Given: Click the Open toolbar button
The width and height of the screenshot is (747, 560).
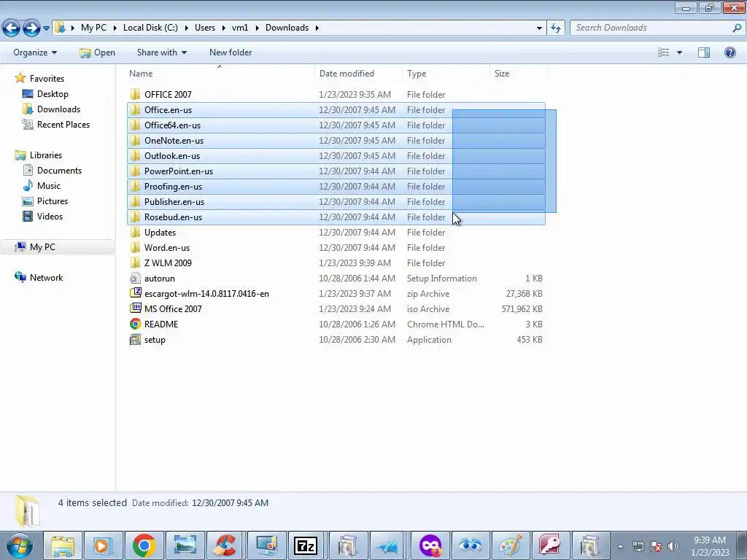Looking at the screenshot, I should pyautogui.click(x=97, y=52).
